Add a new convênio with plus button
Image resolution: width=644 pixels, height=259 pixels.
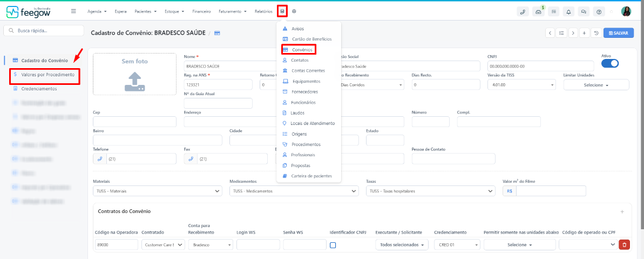coord(585,33)
